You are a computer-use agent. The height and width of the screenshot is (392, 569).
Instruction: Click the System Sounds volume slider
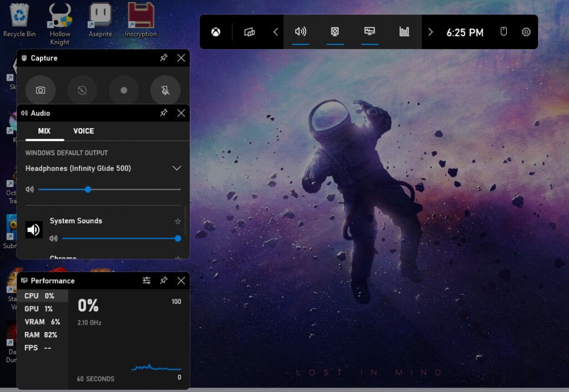click(x=120, y=239)
